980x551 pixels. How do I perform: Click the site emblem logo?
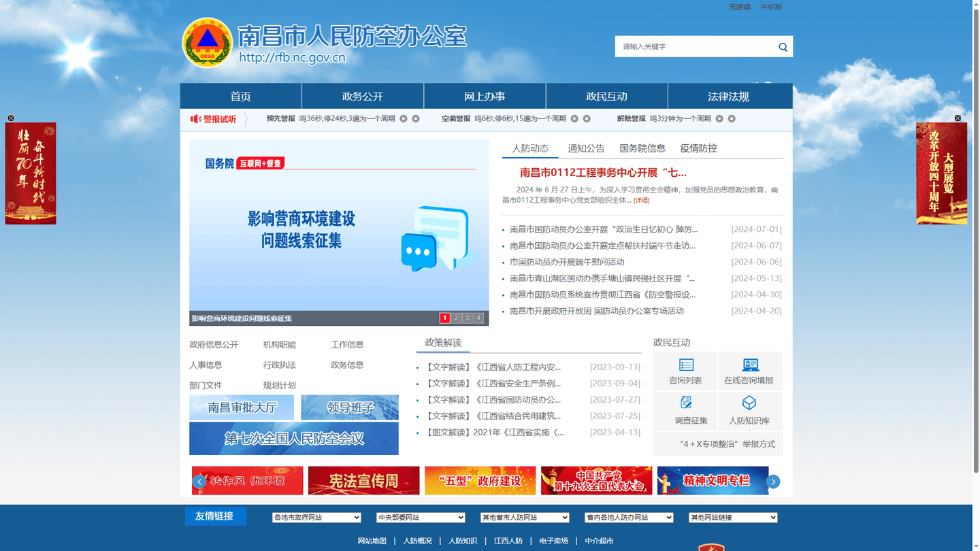coord(208,42)
